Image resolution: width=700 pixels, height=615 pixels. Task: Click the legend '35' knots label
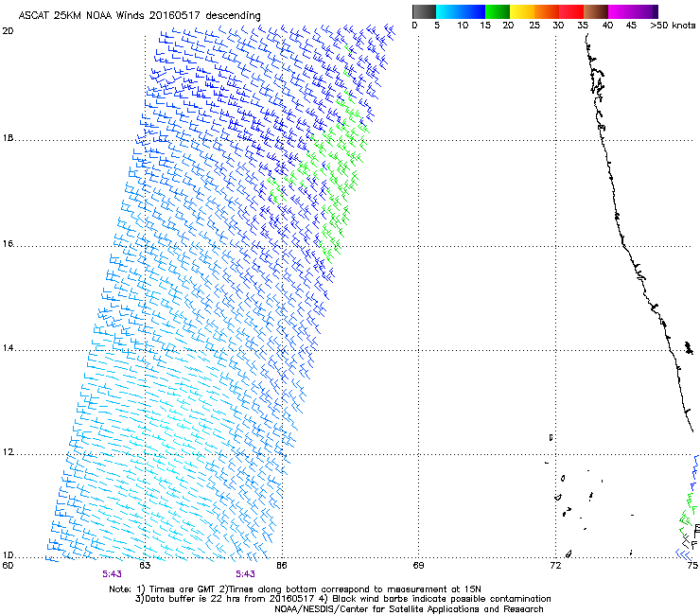[583, 26]
